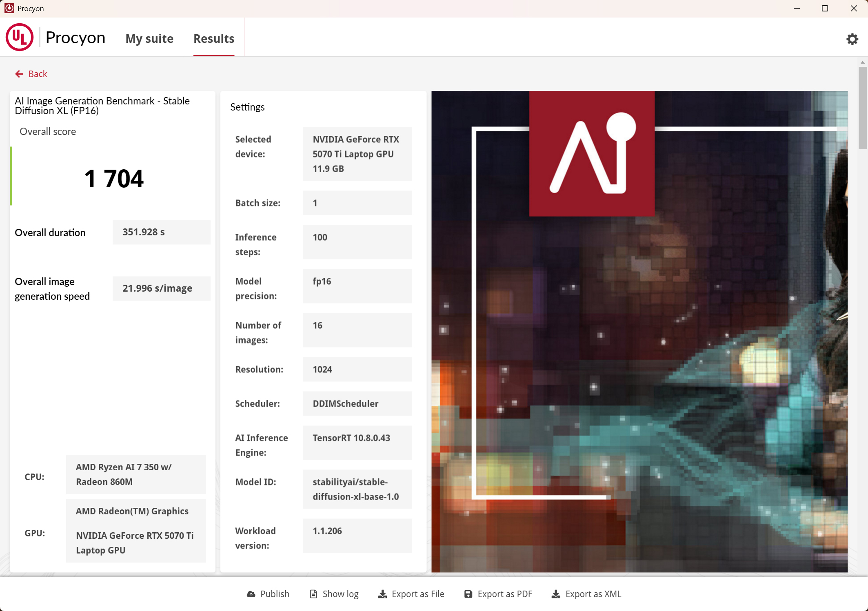The width and height of the screenshot is (868, 611).
Task: Click the UL circle logo next to Procyon
Action: [x=20, y=37]
